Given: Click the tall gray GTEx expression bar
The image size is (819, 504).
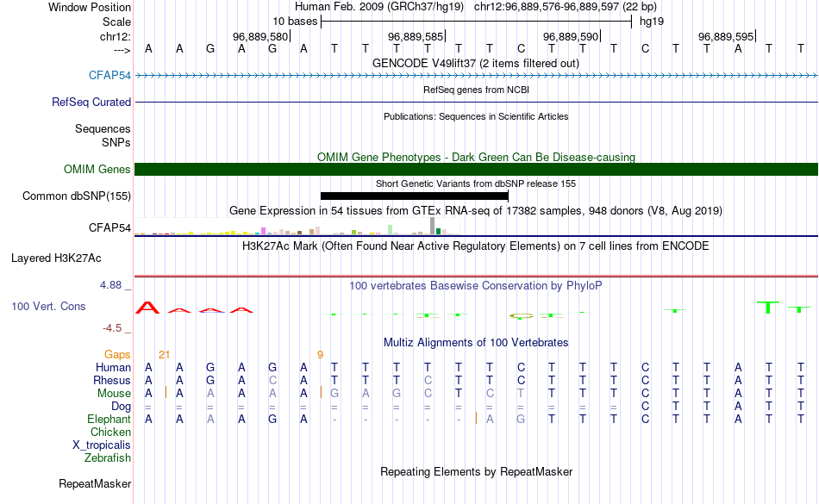Looking at the screenshot, I should (433, 226).
